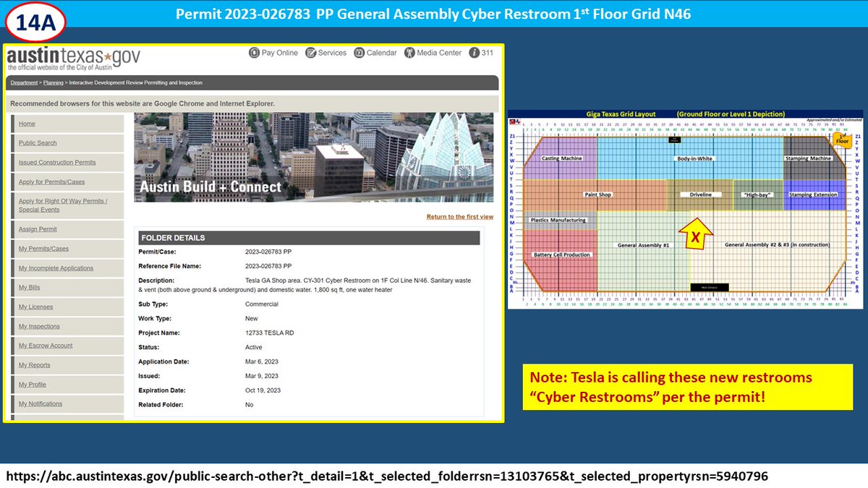Image resolution: width=868 pixels, height=488 pixels.
Task: Click Application Date Mar 6, 2023
Action: [x=262, y=361]
